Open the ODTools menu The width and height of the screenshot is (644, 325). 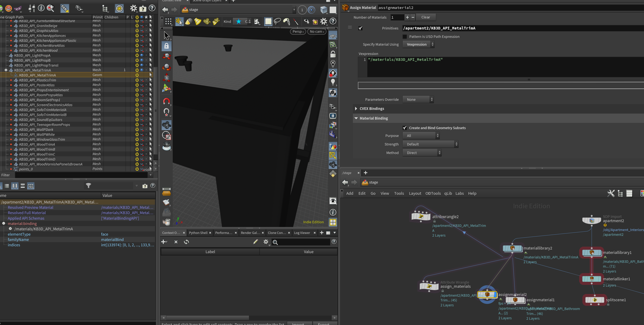(x=433, y=193)
